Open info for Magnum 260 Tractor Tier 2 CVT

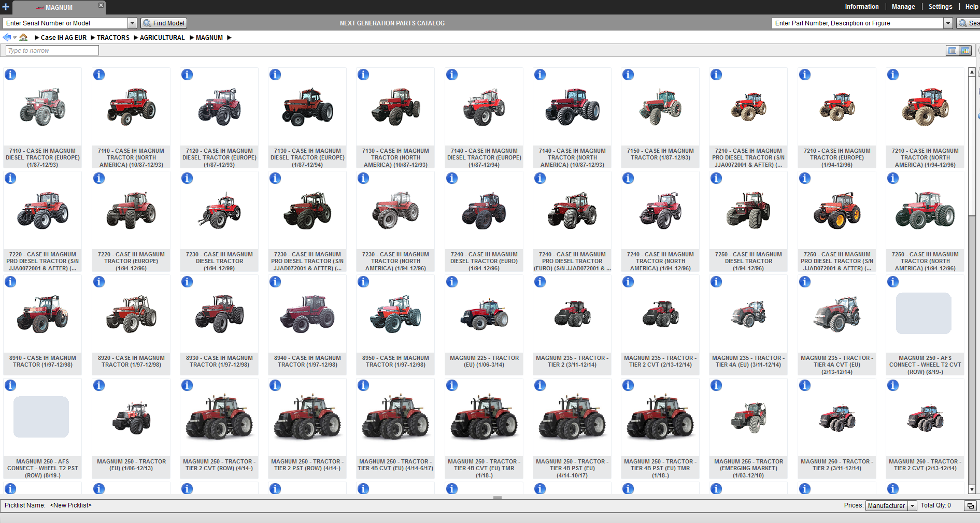[893, 385]
